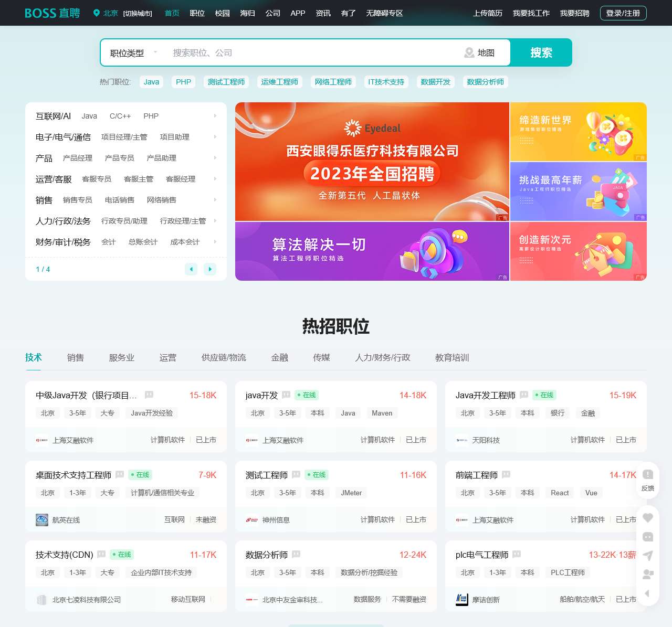Click the chat bubble icon on java开发 card

click(x=286, y=395)
